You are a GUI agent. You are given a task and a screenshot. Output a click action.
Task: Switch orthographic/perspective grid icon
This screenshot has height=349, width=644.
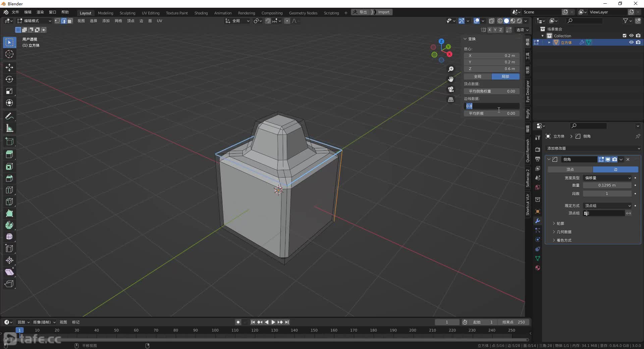pos(451,100)
